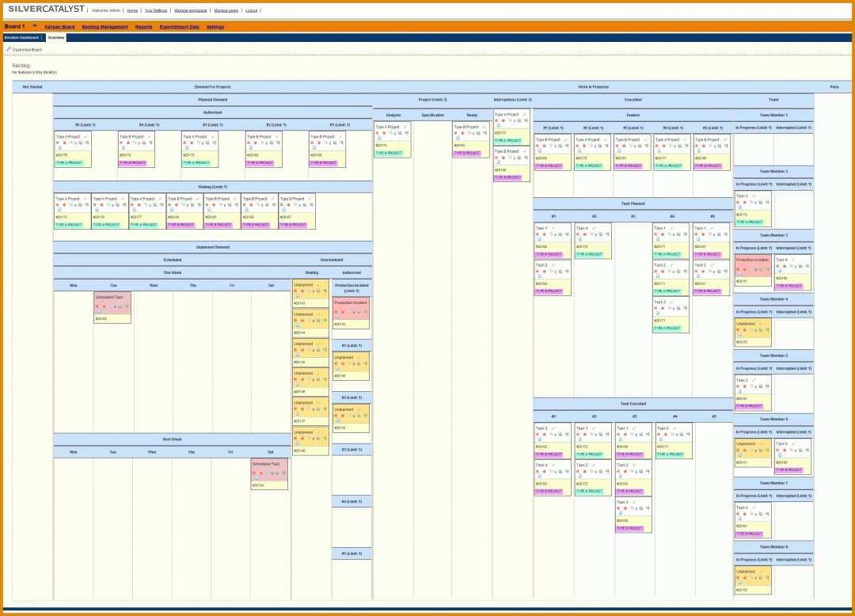The width and height of the screenshot is (855, 616).
Task: Open Export/Import Data menu item
Action: [x=180, y=27]
